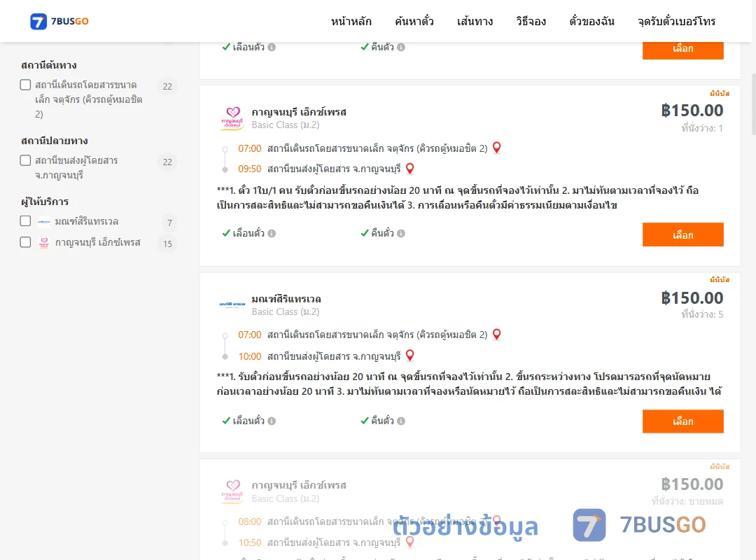Open วิธีจอง navigation link
This screenshot has height=560, width=756.
pyautogui.click(x=531, y=21)
